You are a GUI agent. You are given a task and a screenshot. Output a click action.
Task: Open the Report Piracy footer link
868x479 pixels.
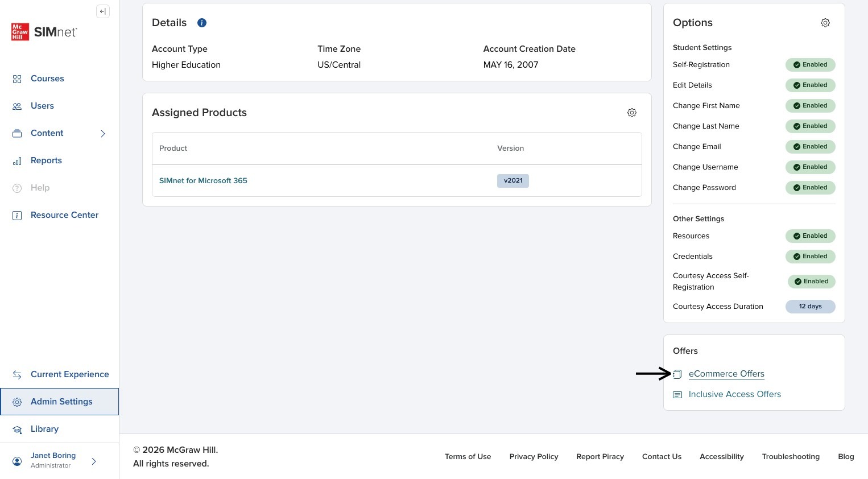point(600,457)
